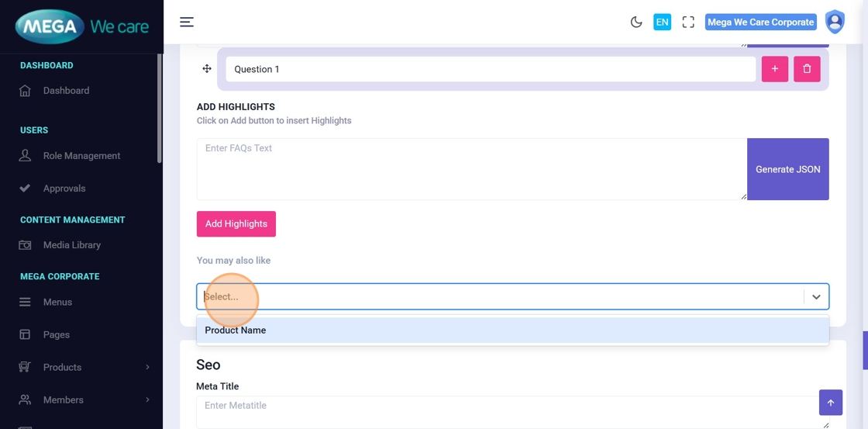Go to Role Management in sidebar
Screen dimensions: 868x429
pyautogui.click(x=81, y=156)
